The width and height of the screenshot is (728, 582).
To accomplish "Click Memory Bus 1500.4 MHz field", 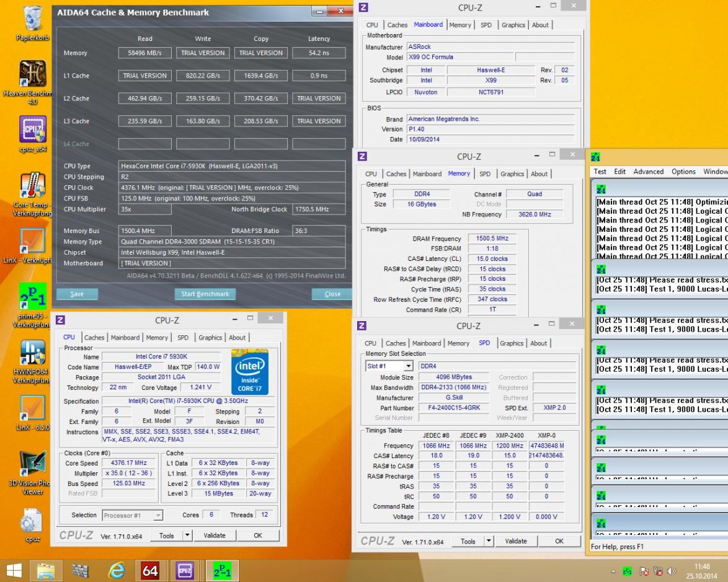I will [145, 231].
